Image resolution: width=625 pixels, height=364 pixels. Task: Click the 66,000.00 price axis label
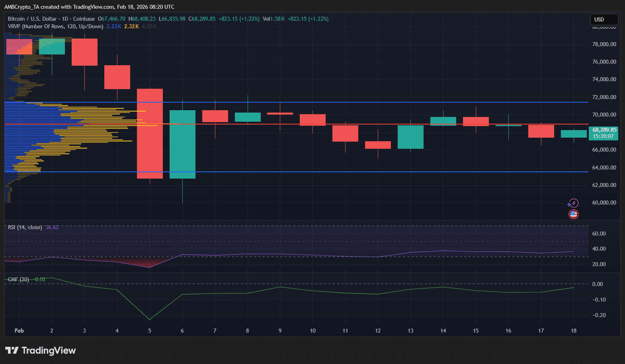click(x=604, y=150)
